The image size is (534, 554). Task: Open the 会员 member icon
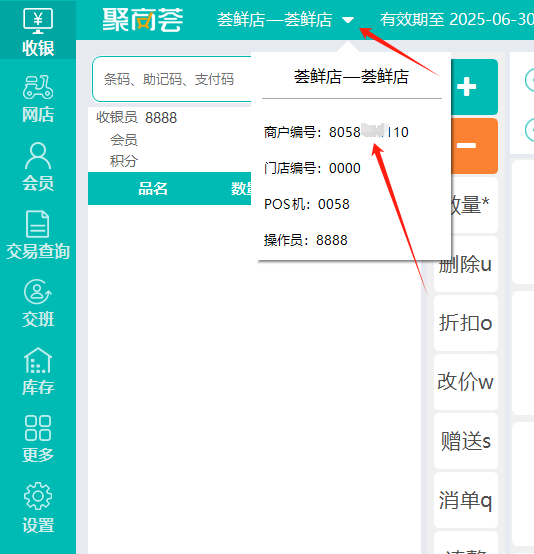pos(38,167)
